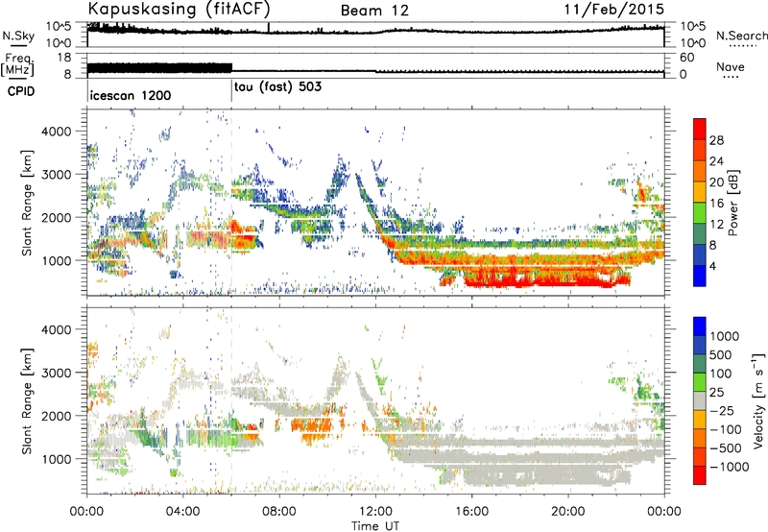Image resolution: width=768 pixels, height=532 pixels.
Task: Click the velocity panel 'Slant Range [km]' label
Action: coord(27,400)
